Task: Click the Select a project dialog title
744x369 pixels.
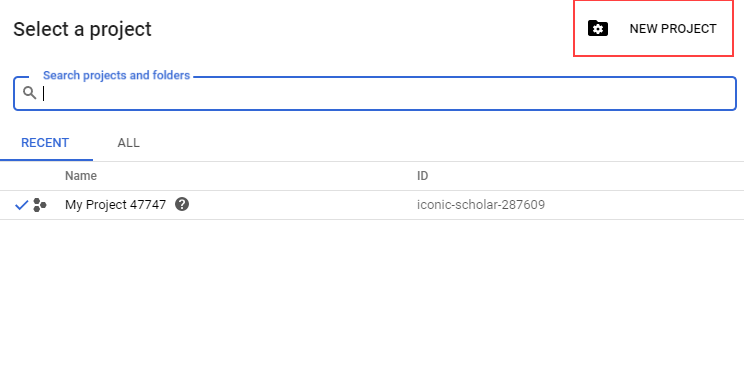Action: tap(82, 29)
